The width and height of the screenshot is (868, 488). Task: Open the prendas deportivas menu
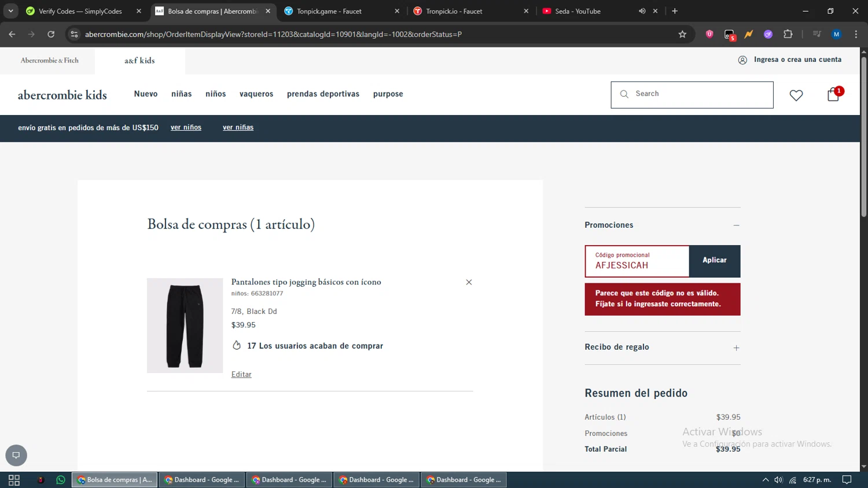[x=323, y=94]
